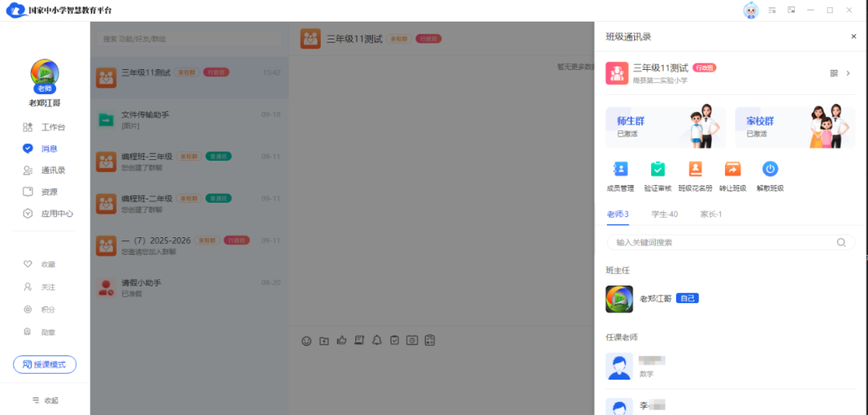Open 勋章 medals in sidebar
868x415 pixels.
[39, 332]
